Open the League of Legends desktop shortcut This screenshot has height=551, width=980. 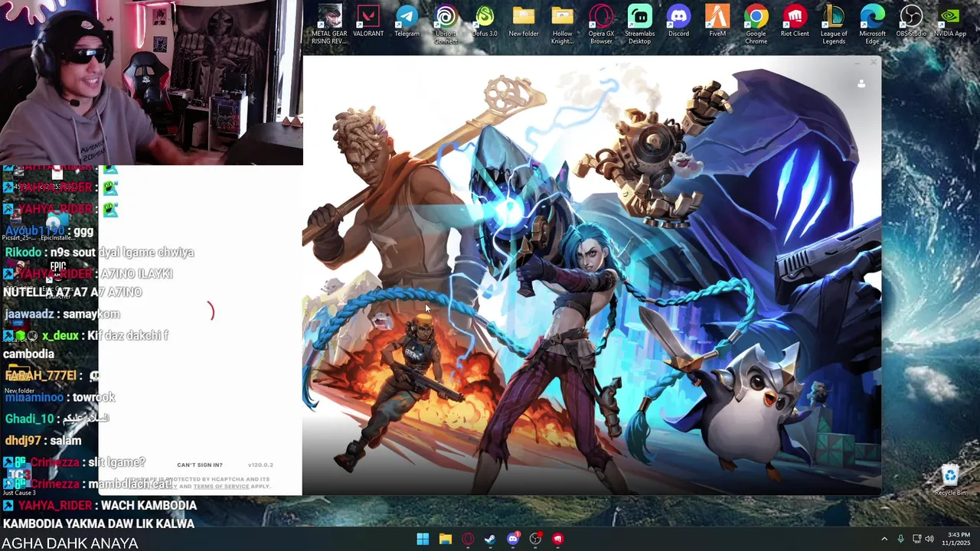pos(834,24)
